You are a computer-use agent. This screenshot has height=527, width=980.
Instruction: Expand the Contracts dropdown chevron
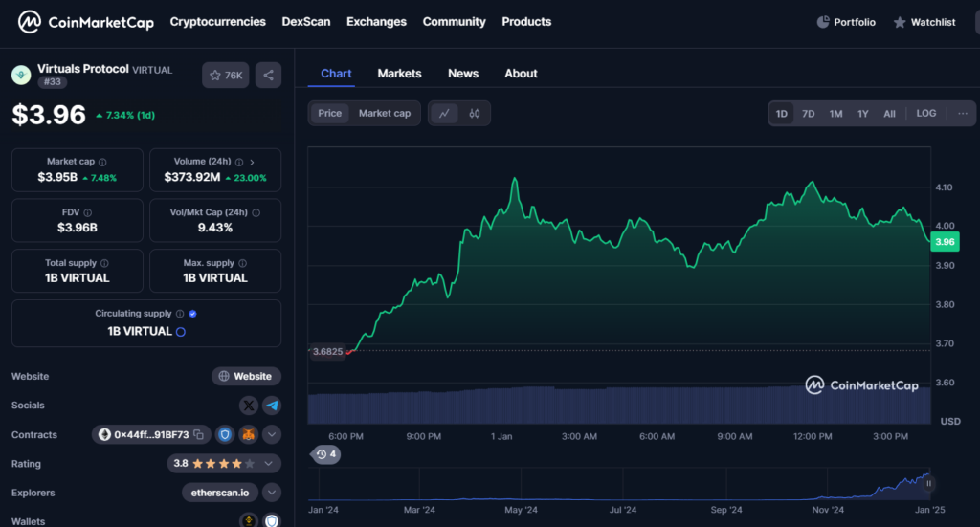point(272,435)
